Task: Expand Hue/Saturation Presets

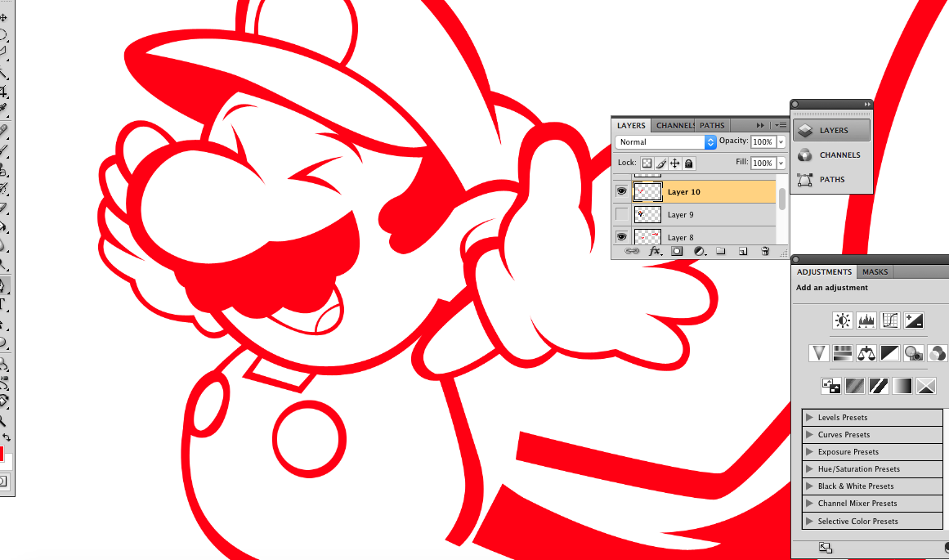Action: [x=810, y=468]
